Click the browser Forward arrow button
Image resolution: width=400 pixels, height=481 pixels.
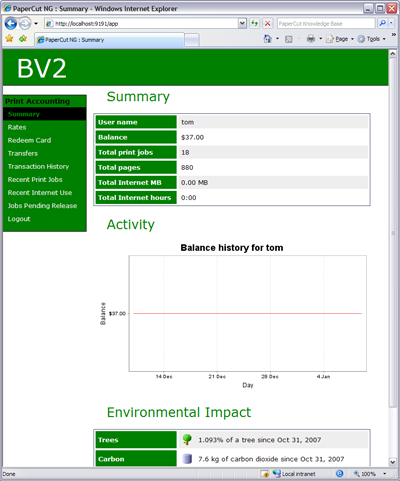tap(25, 24)
